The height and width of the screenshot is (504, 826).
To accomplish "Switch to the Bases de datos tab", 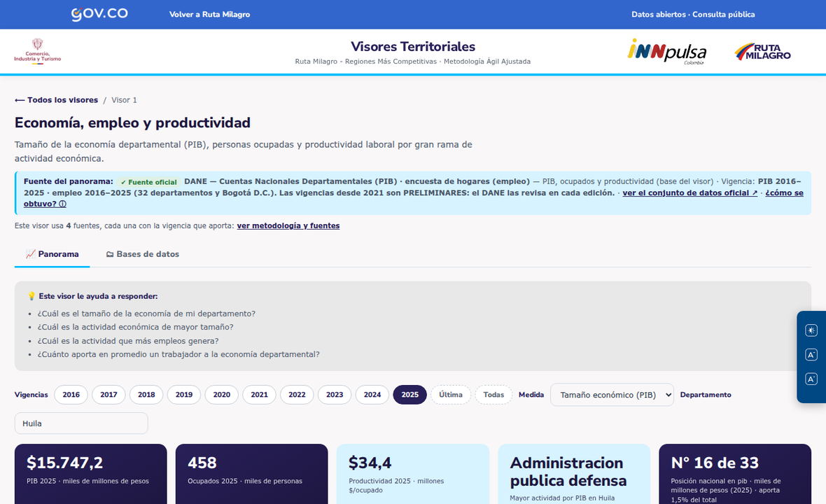I will pos(142,254).
